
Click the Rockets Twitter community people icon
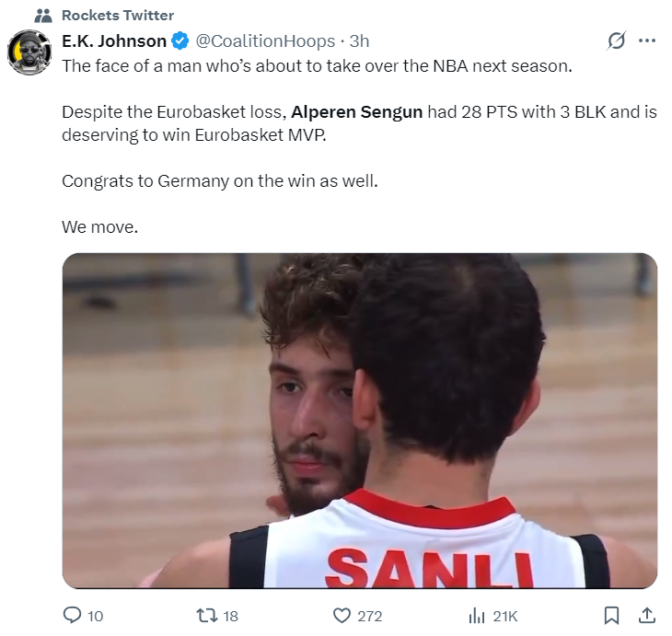pos(43,16)
